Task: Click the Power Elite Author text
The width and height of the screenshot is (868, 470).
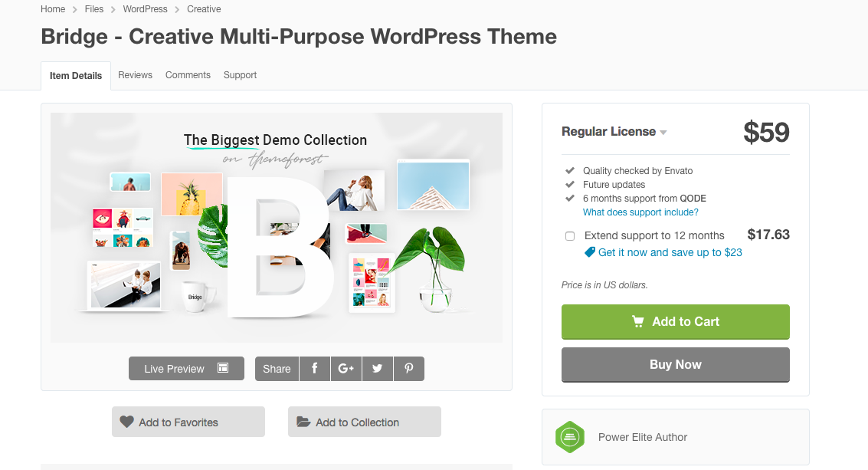Action: click(x=643, y=437)
